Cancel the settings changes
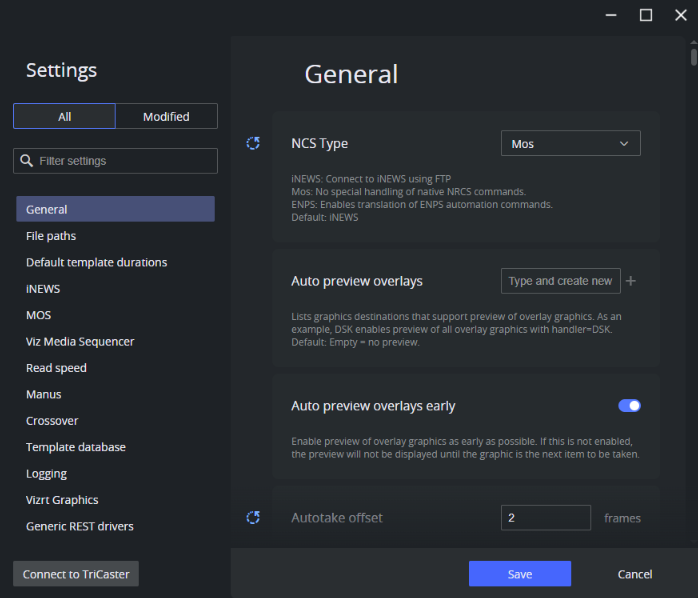Viewport: 698px width, 598px height. (634, 574)
